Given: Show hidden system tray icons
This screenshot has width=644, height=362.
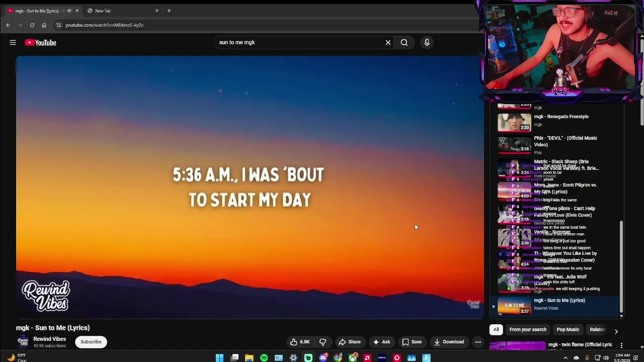Looking at the screenshot, I should coord(565,358).
